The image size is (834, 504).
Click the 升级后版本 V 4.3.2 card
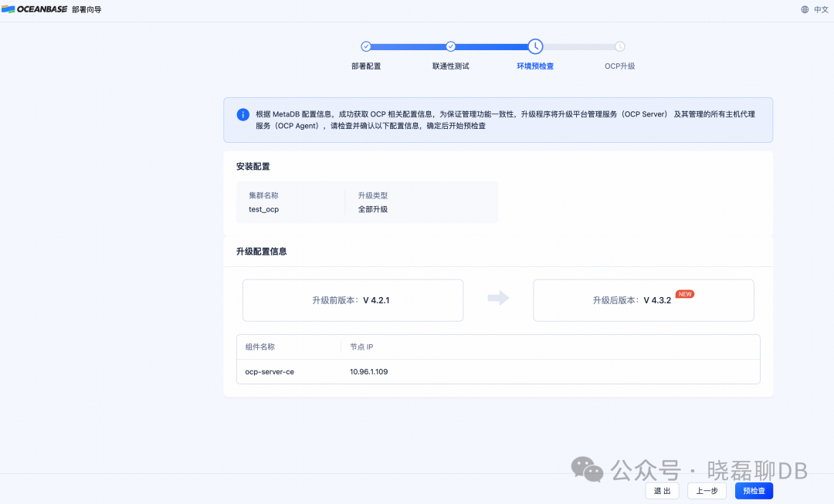tap(643, 300)
